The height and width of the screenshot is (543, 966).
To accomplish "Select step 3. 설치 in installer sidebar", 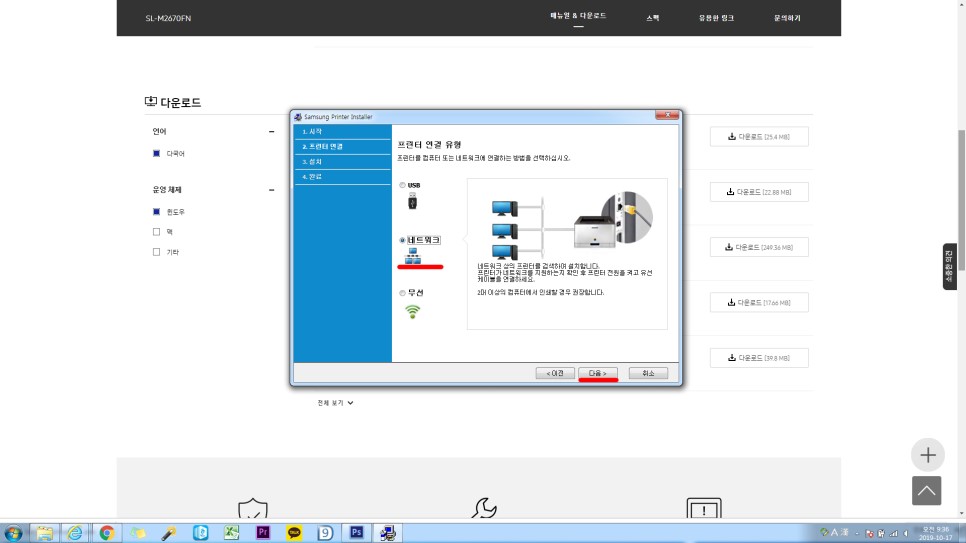I will [x=343, y=161].
